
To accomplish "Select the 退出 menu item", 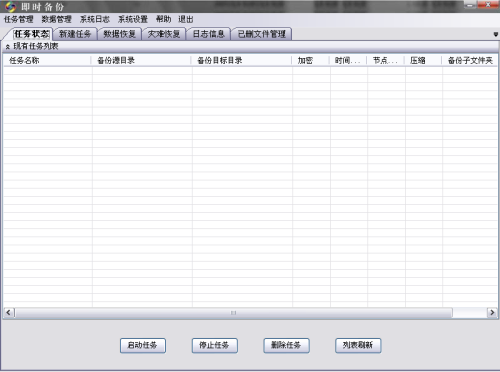I will click(186, 19).
